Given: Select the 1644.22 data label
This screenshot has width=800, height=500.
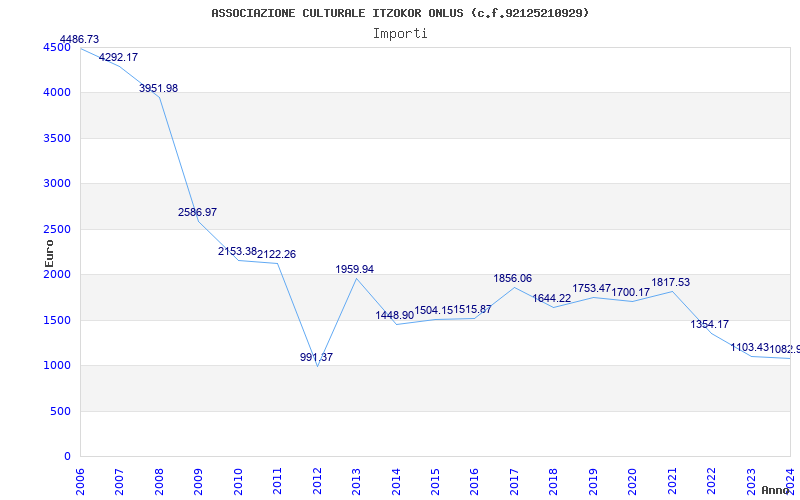Looking at the screenshot, I should (552, 298).
